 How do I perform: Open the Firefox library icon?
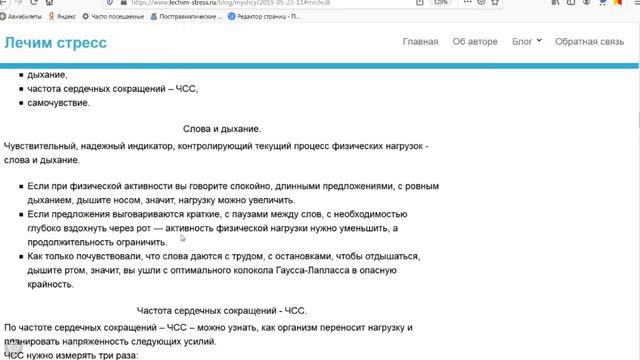(x=555, y=2)
